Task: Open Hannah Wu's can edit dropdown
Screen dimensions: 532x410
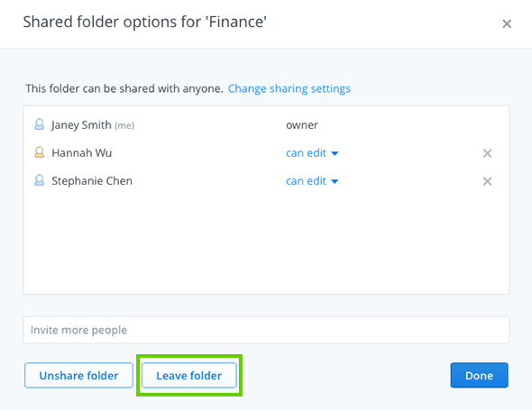Action: (x=312, y=153)
